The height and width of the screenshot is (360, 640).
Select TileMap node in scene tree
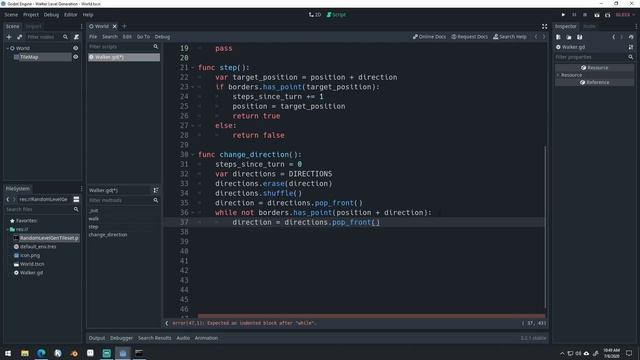29,57
